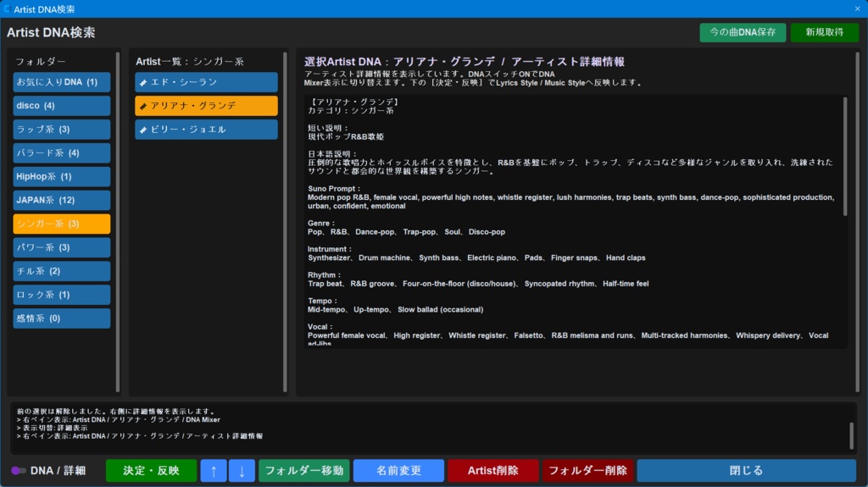This screenshot has width=868, height=487.
Task: Open the disco (4) folder
Action: pyautogui.click(x=61, y=106)
